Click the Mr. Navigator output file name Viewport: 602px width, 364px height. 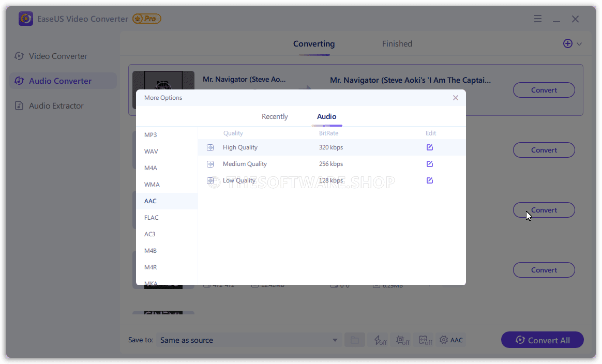point(411,80)
